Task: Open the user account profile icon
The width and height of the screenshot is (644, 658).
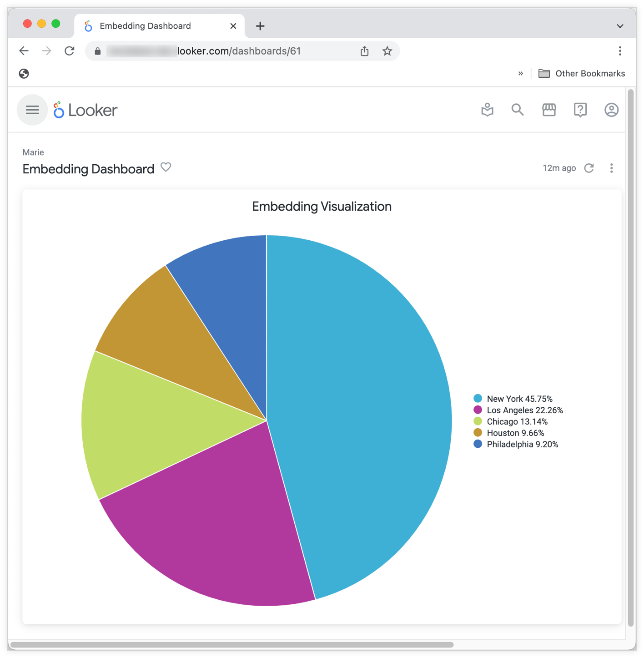Action: click(611, 110)
